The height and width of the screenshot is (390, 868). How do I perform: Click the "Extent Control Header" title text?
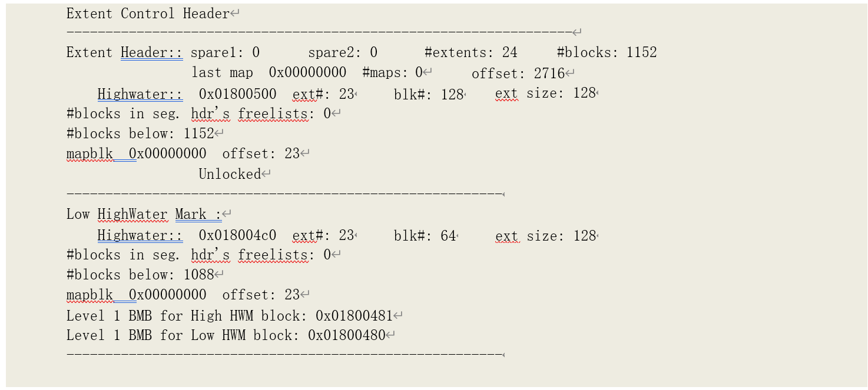147,14
